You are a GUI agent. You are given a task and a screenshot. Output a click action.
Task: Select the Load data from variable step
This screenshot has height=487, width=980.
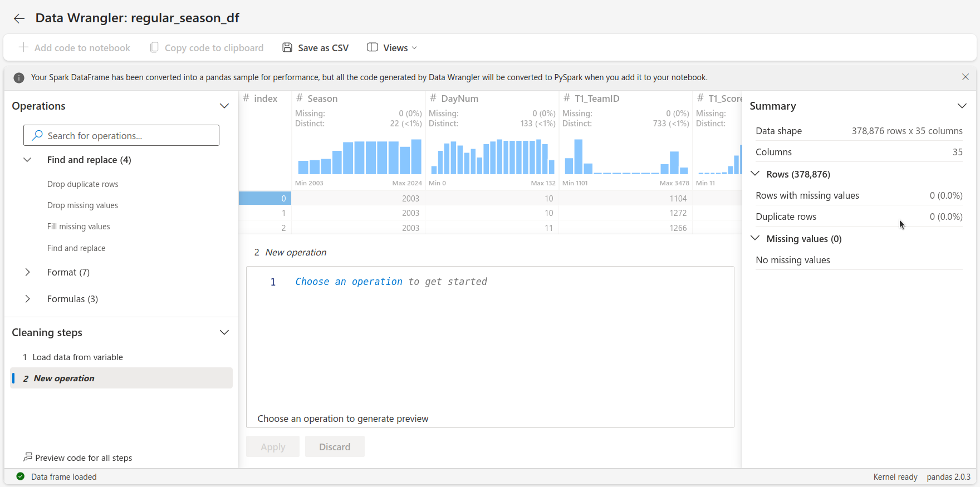click(x=77, y=357)
